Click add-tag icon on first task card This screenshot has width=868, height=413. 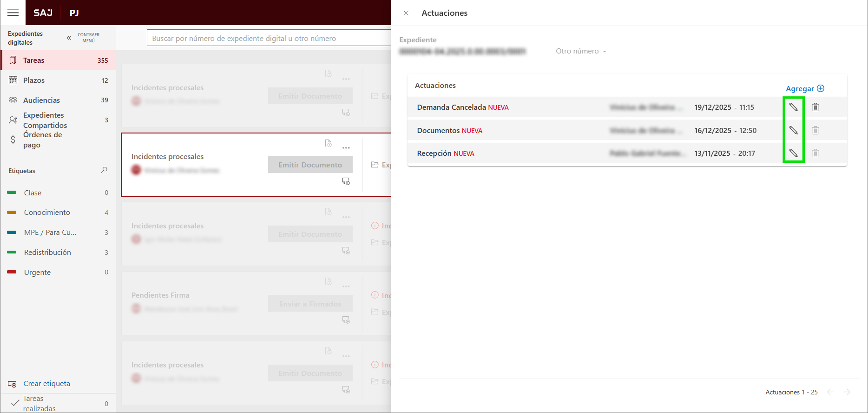[x=346, y=113]
